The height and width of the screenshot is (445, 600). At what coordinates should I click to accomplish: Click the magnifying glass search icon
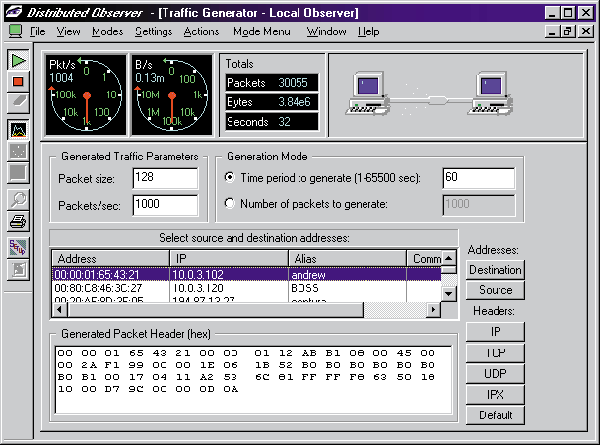pyautogui.click(x=18, y=199)
